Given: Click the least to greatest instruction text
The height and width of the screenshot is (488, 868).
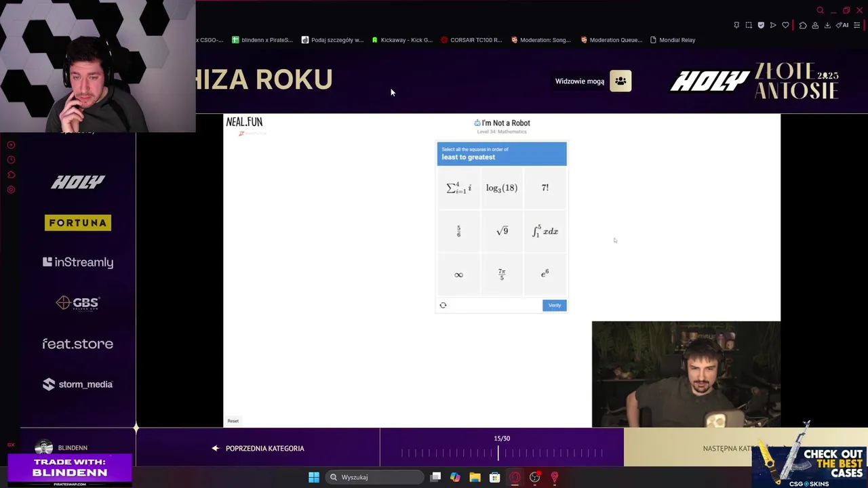Looking at the screenshot, I should point(468,157).
